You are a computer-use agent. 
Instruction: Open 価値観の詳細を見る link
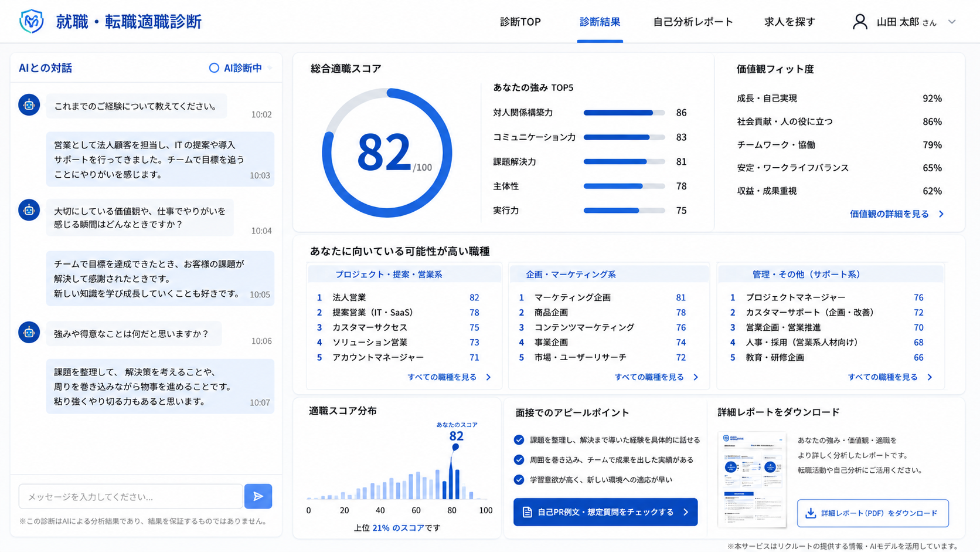coord(889,214)
